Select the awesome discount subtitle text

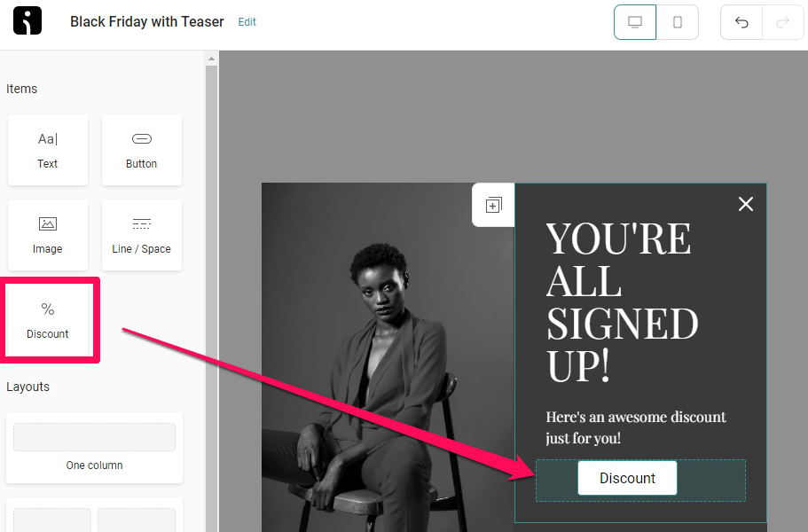coord(635,427)
